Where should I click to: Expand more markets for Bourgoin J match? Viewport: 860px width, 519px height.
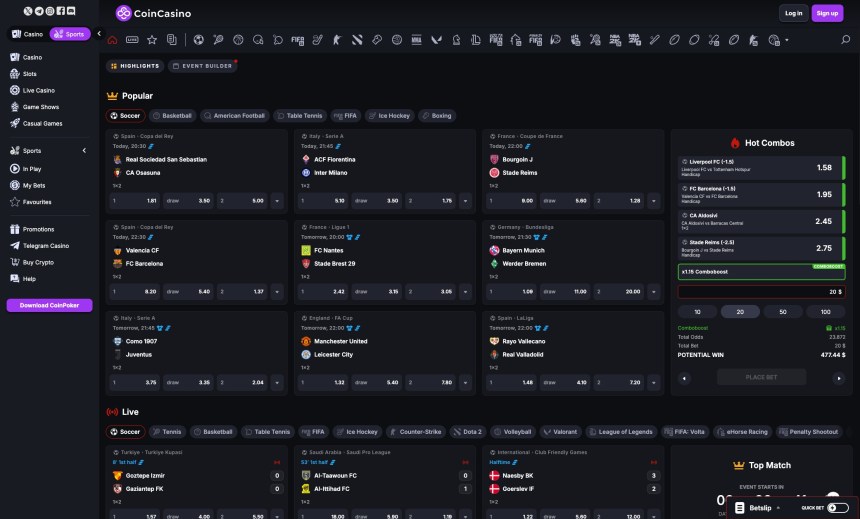click(x=654, y=201)
